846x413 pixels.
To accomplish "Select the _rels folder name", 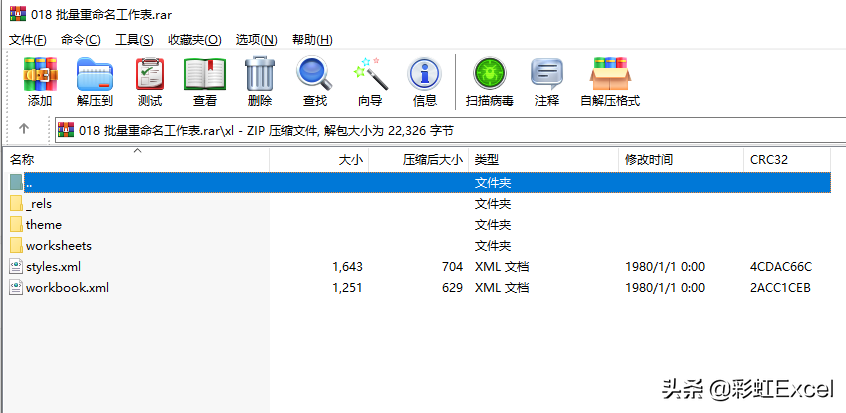I will coord(39,204).
